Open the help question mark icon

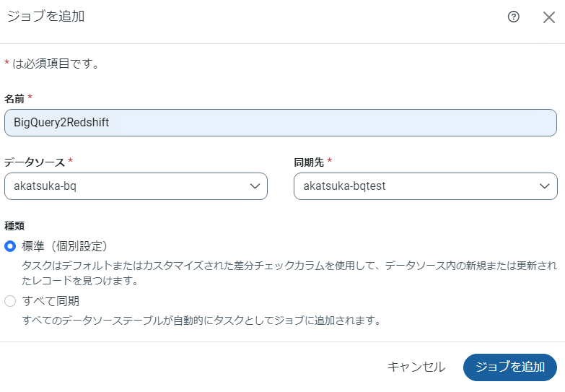tap(514, 17)
